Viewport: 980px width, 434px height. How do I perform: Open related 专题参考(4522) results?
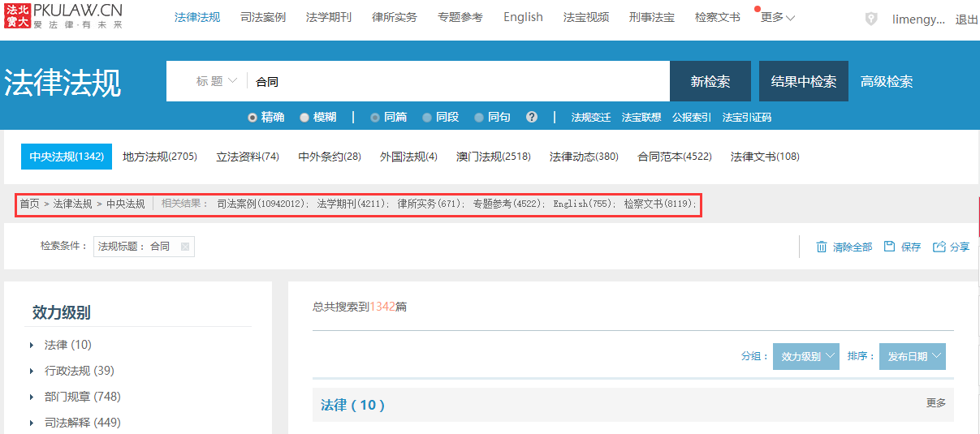click(x=508, y=204)
